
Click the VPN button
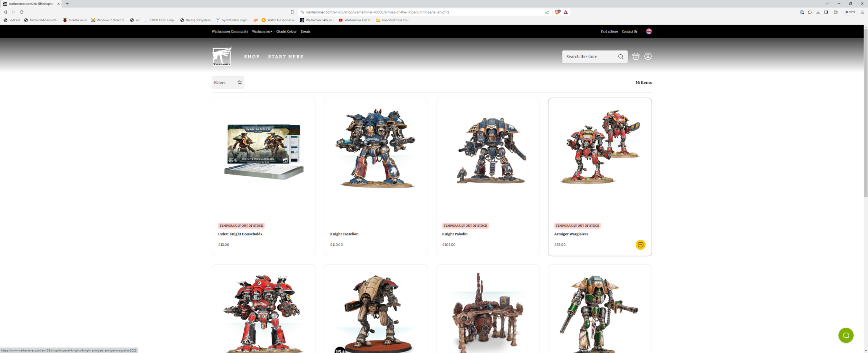click(850, 12)
